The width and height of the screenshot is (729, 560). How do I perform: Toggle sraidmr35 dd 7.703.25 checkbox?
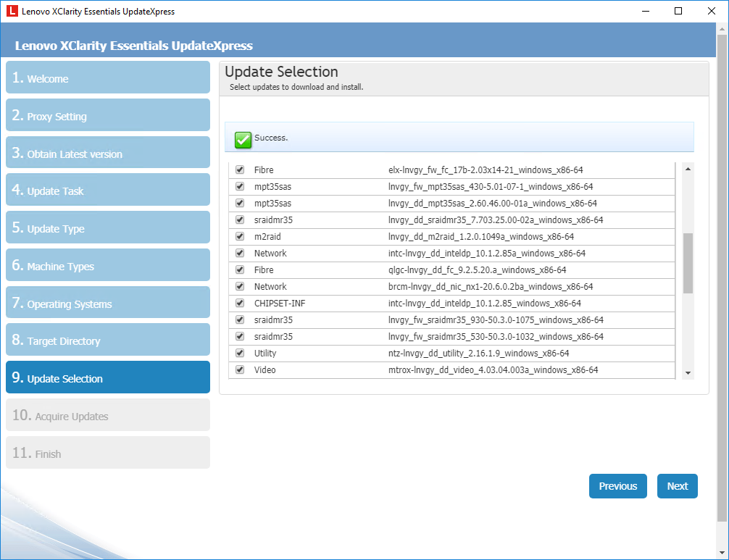tap(240, 220)
